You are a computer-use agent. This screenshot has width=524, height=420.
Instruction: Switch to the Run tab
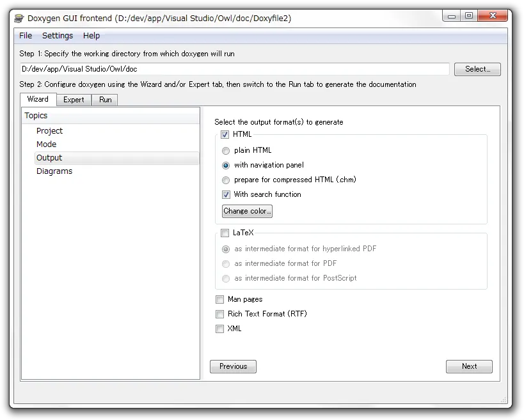pyautogui.click(x=105, y=100)
